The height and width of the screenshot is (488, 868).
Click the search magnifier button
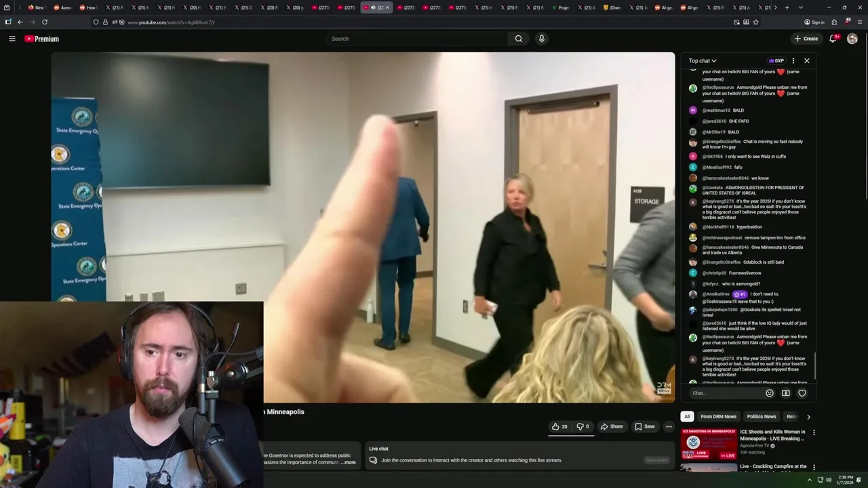pyautogui.click(x=519, y=39)
